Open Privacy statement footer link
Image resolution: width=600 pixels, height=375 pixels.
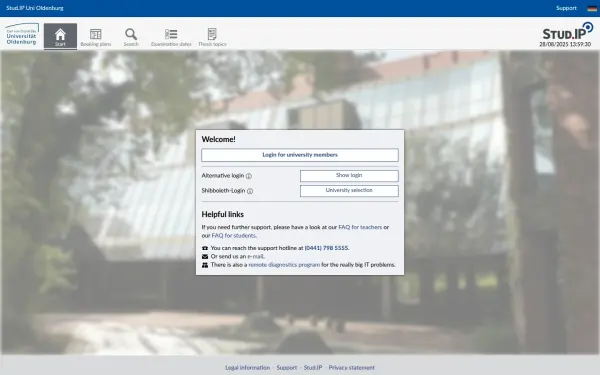tap(351, 368)
